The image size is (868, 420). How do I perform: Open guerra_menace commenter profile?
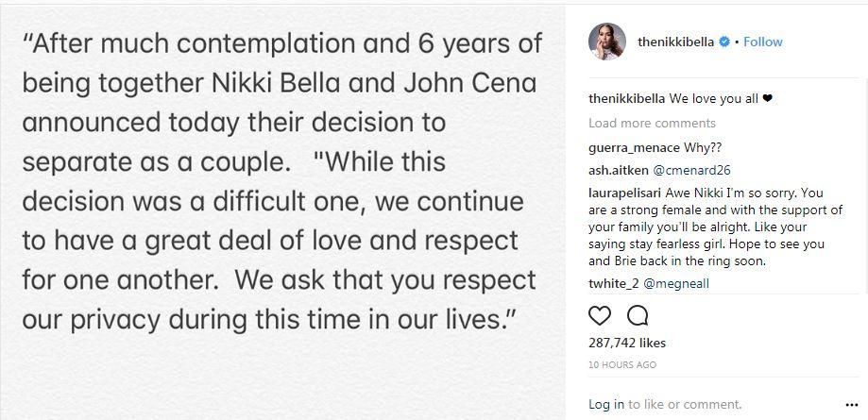pos(635,148)
